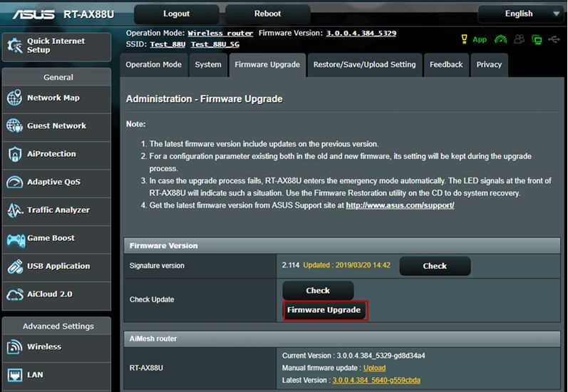
Task: Click the Administration - Firmware Upgrade heading
Action: tap(205, 99)
